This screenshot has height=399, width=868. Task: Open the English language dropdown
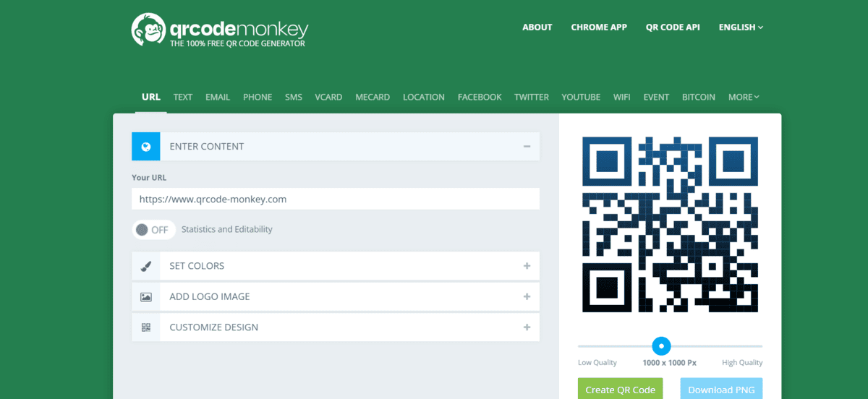tap(741, 27)
